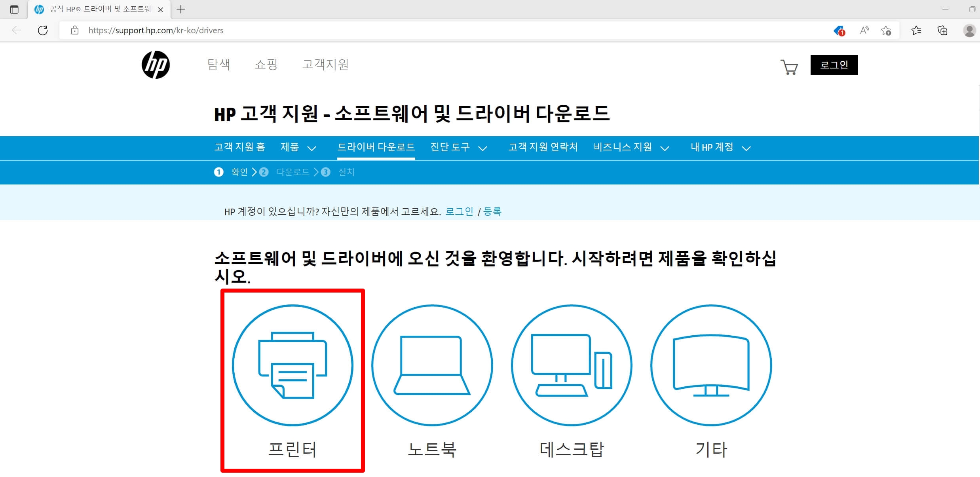Click the 등록 link
The width and height of the screenshot is (980, 477).
492,211
